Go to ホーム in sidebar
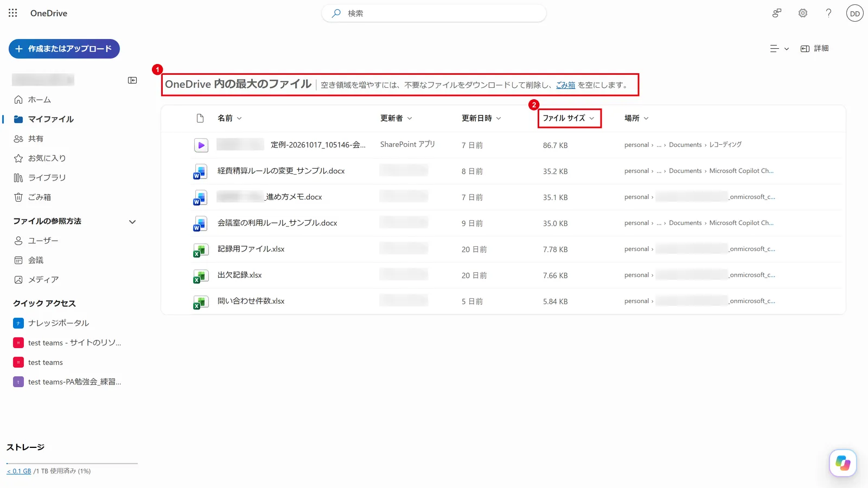This screenshot has height=488, width=868. click(32, 100)
